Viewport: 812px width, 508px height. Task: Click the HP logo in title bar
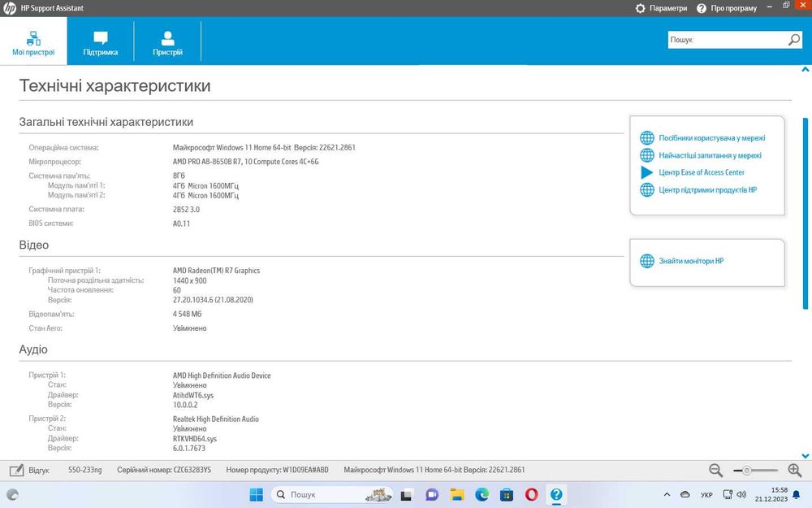pyautogui.click(x=9, y=8)
